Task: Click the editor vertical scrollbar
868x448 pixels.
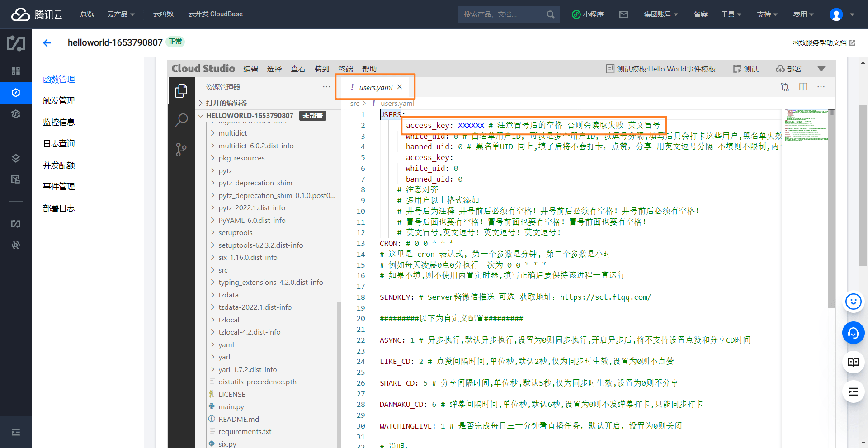Action: (x=831, y=208)
